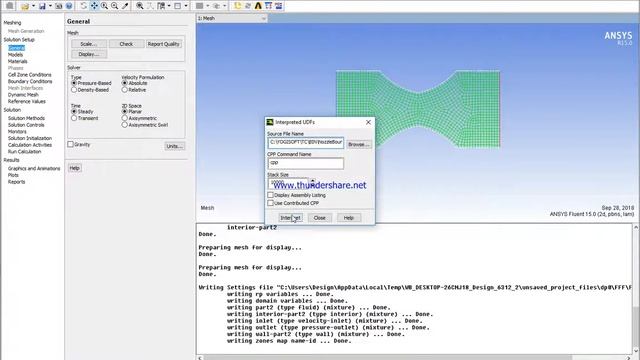640x360 pixels.
Task: Select Steady time option
Action: coord(74,111)
